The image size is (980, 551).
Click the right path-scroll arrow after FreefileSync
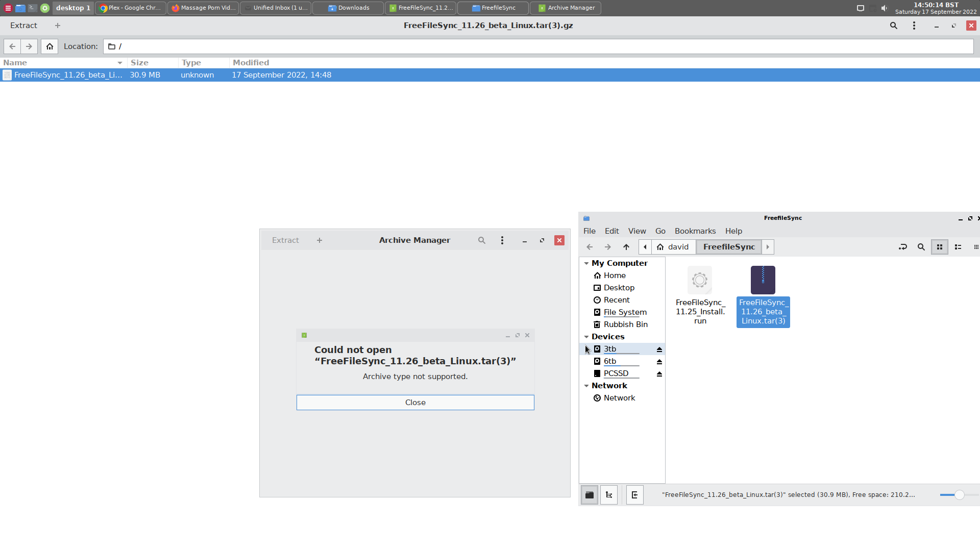click(x=768, y=247)
